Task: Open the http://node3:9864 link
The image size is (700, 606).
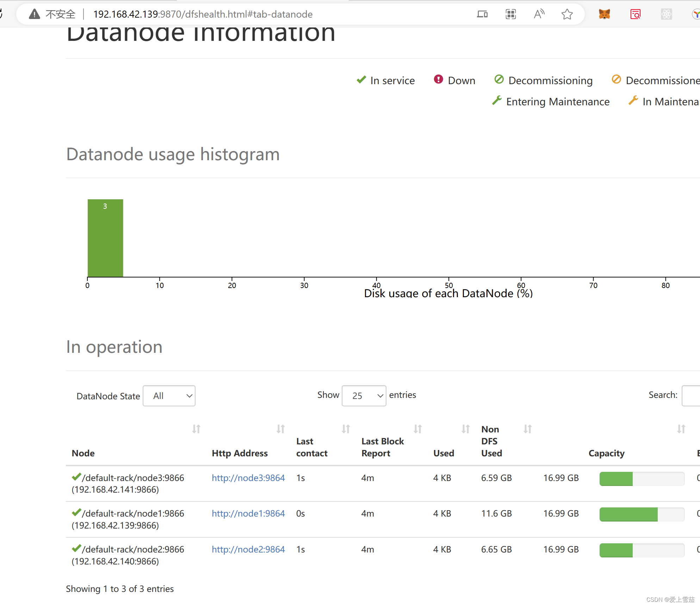Action: (248, 478)
